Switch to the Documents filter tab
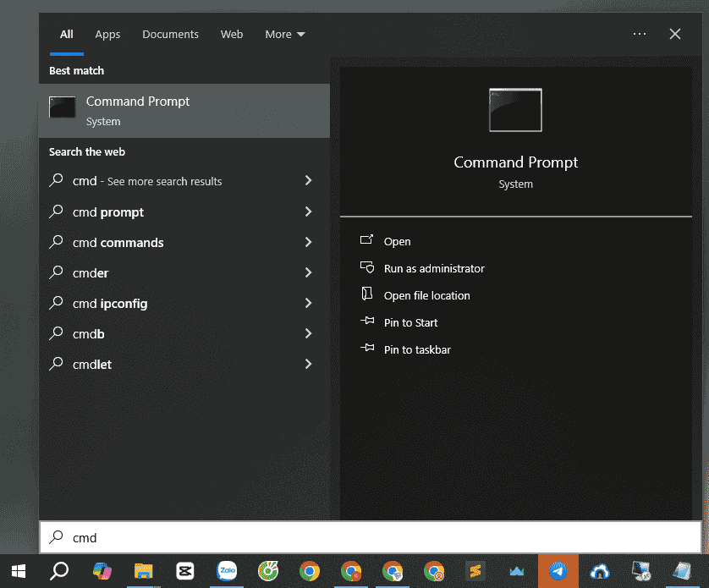Viewport: 709px width, 588px height. tap(170, 35)
